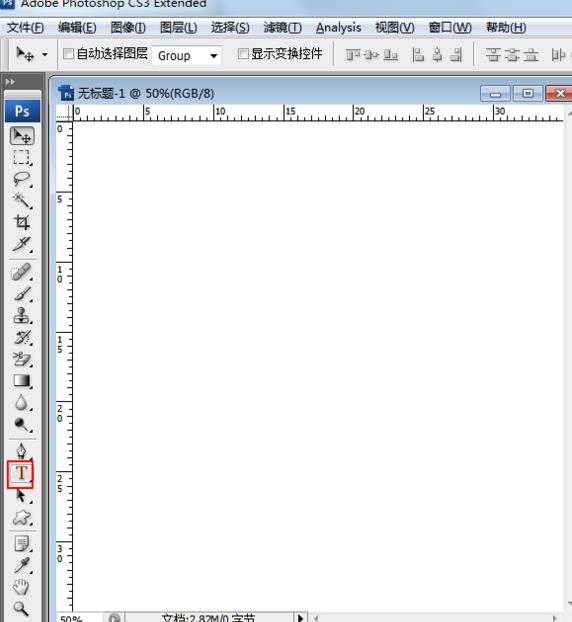Open the status bar info arrow menu
Image resolution: width=572 pixels, height=622 pixels.
pos(300,617)
